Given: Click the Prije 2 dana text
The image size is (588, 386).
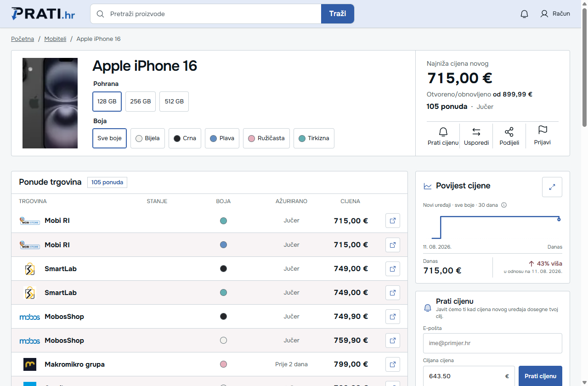Looking at the screenshot, I should coord(291,364).
